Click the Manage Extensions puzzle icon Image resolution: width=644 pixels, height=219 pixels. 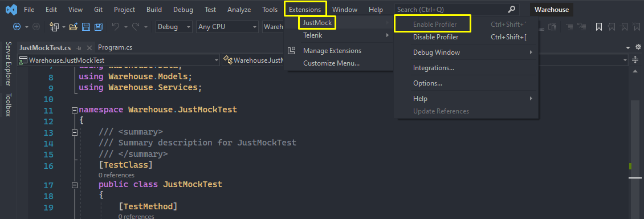click(x=292, y=51)
